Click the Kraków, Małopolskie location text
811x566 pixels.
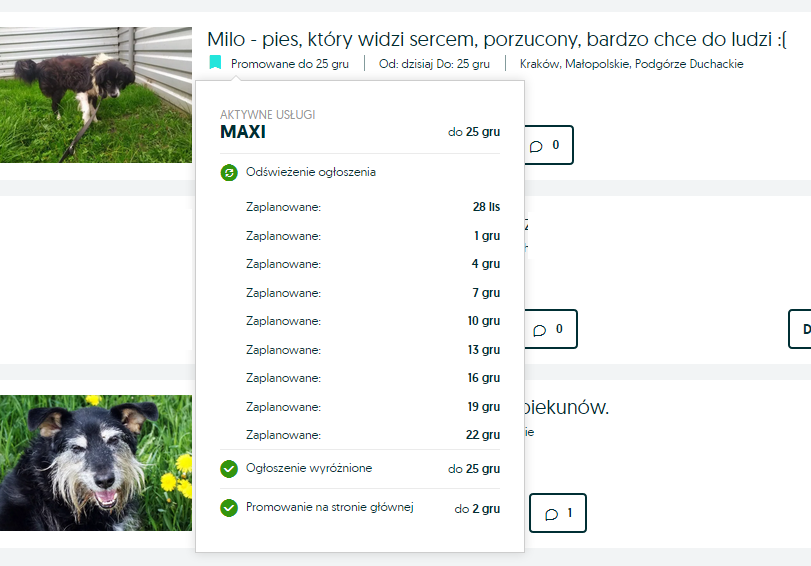(x=632, y=64)
